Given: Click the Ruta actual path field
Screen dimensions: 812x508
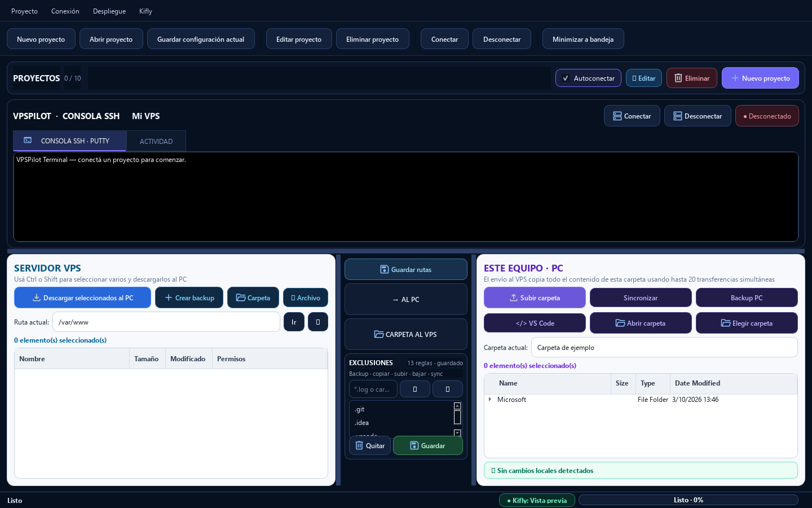Looking at the screenshot, I should click(166, 322).
